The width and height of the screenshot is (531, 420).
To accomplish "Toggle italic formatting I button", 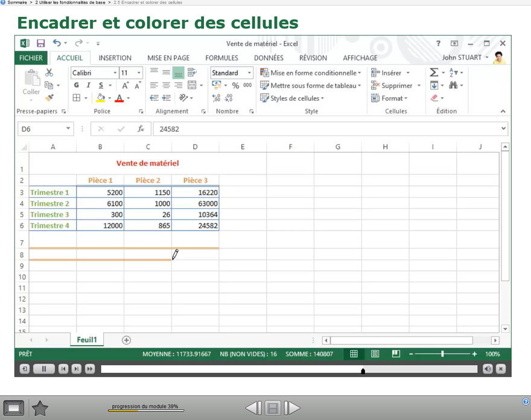I will (x=89, y=86).
